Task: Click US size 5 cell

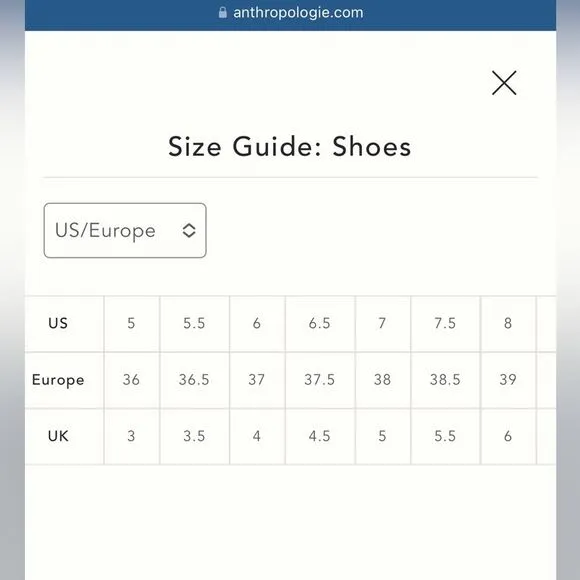Action: tap(132, 324)
